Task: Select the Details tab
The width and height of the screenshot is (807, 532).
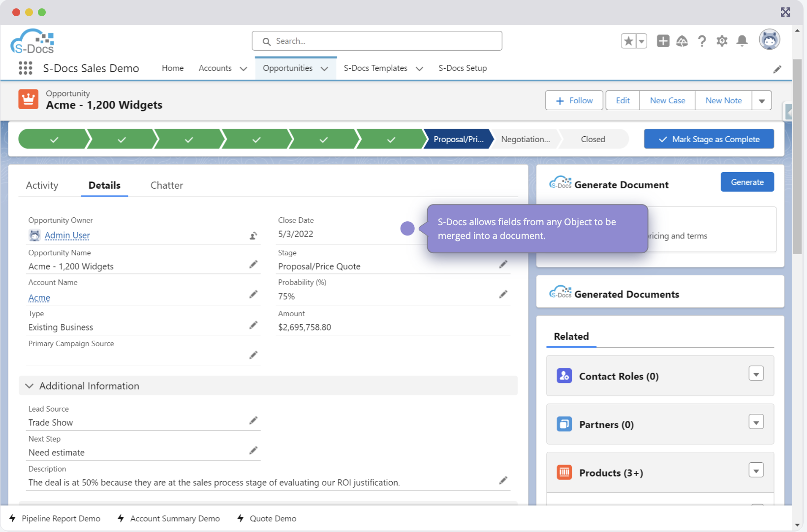Action: [x=104, y=185]
